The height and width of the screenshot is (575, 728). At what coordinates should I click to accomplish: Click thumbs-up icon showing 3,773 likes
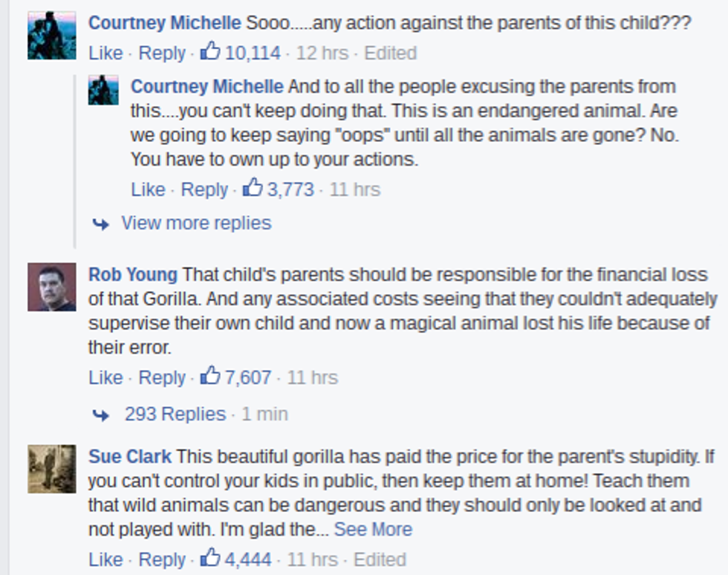[x=253, y=188]
